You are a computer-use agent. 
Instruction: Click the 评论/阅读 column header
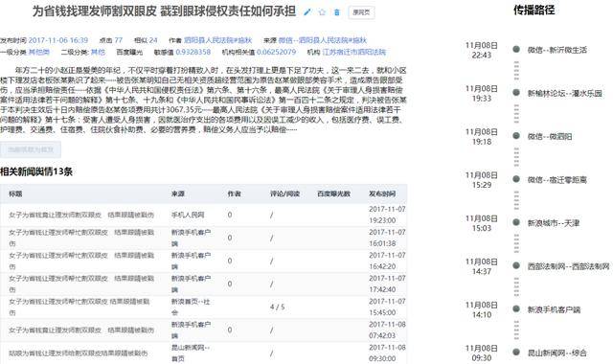284,193
